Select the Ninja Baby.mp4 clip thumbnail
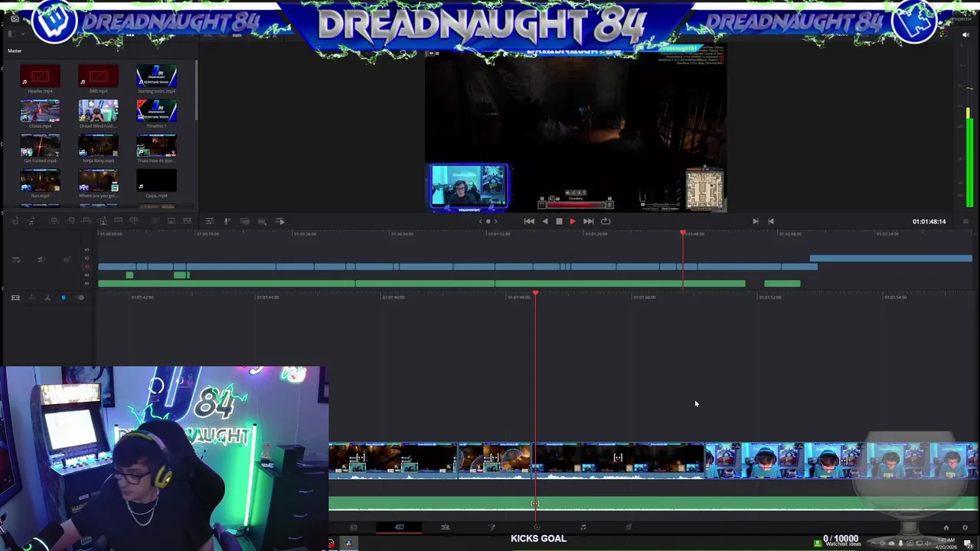This screenshot has height=551, width=980. (x=98, y=145)
